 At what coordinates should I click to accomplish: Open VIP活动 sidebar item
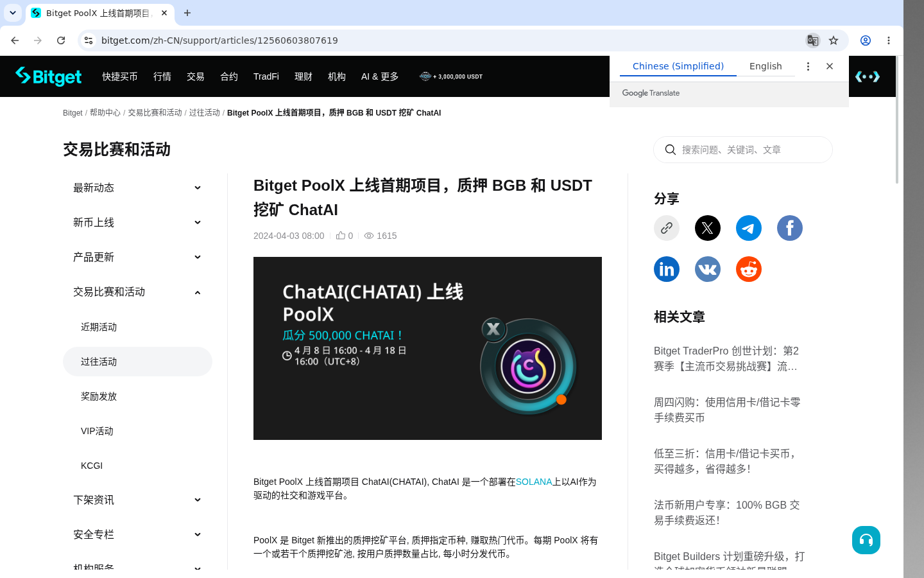(x=137, y=431)
